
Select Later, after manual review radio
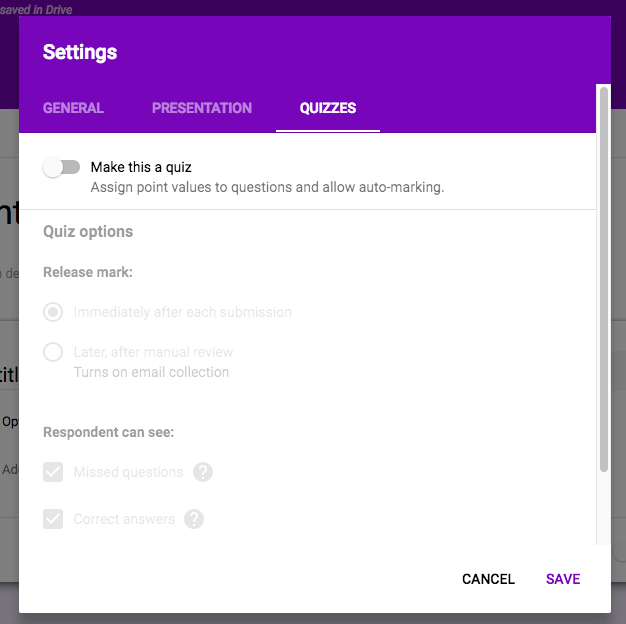[53, 352]
